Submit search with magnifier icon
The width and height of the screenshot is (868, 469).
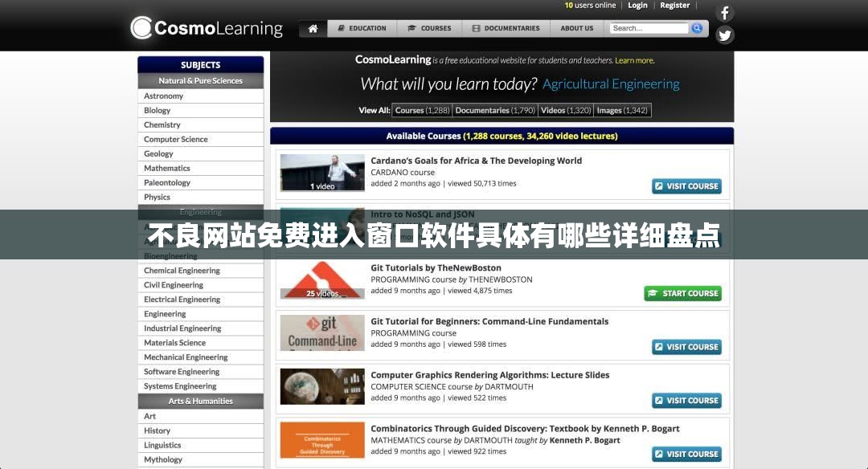tap(698, 28)
